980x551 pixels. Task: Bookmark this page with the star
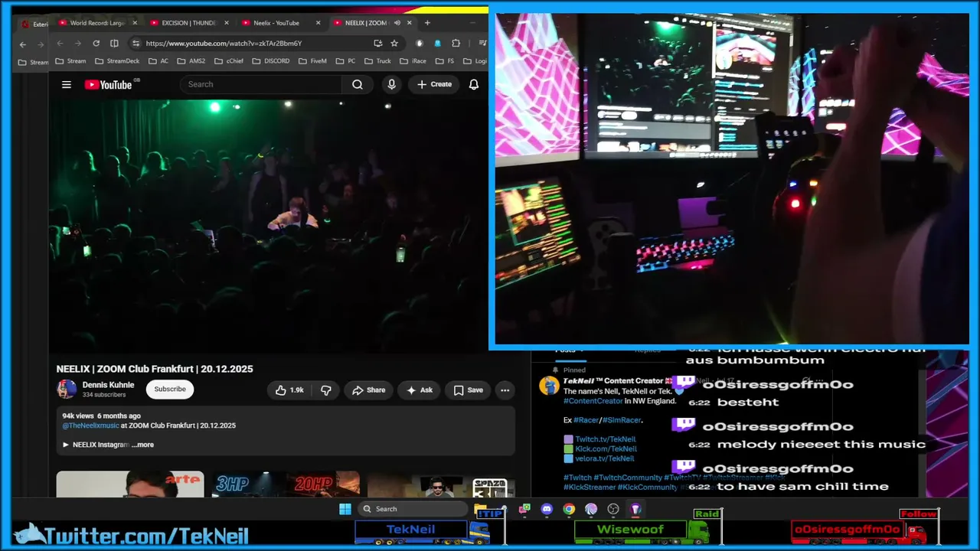coord(394,44)
